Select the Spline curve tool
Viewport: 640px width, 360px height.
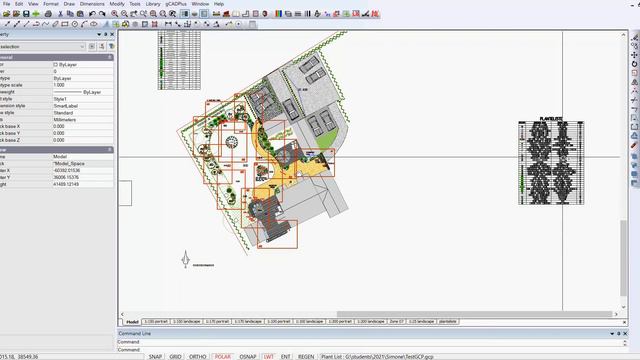pos(46,24)
